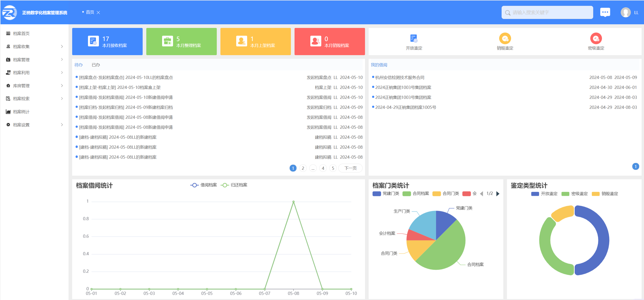Open 密级鉴定 icon
This screenshot has height=300, width=644.
tap(596, 38)
